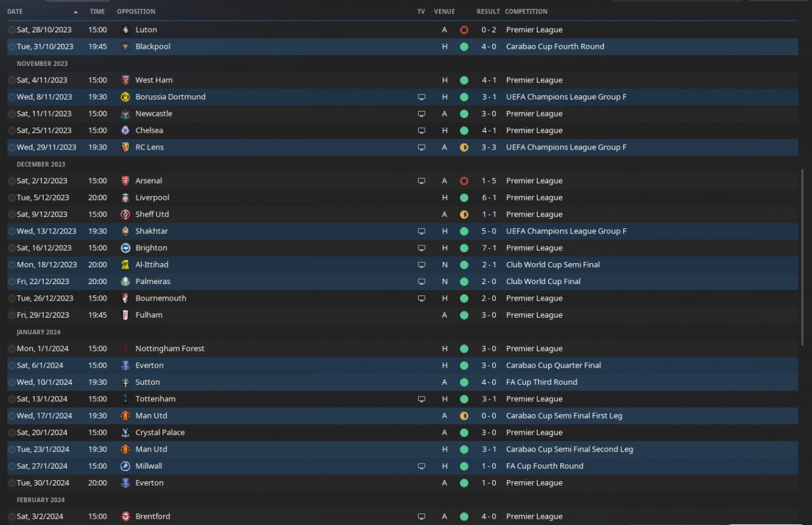Open the Nottingham Forest team link
The width and height of the screenshot is (812, 525).
point(169,349)
